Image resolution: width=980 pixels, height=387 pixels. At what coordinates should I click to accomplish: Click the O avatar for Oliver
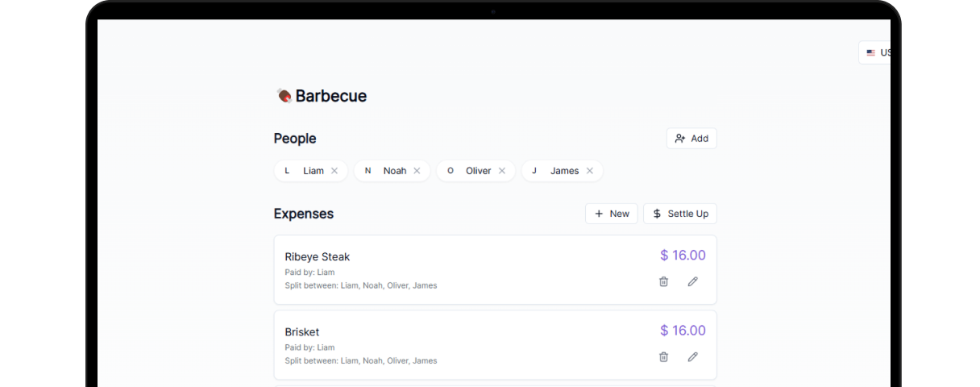click(x=451, y=171)
